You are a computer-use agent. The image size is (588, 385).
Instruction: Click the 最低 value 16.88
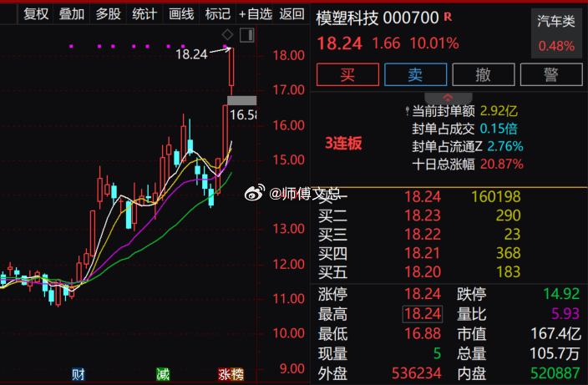423,334
